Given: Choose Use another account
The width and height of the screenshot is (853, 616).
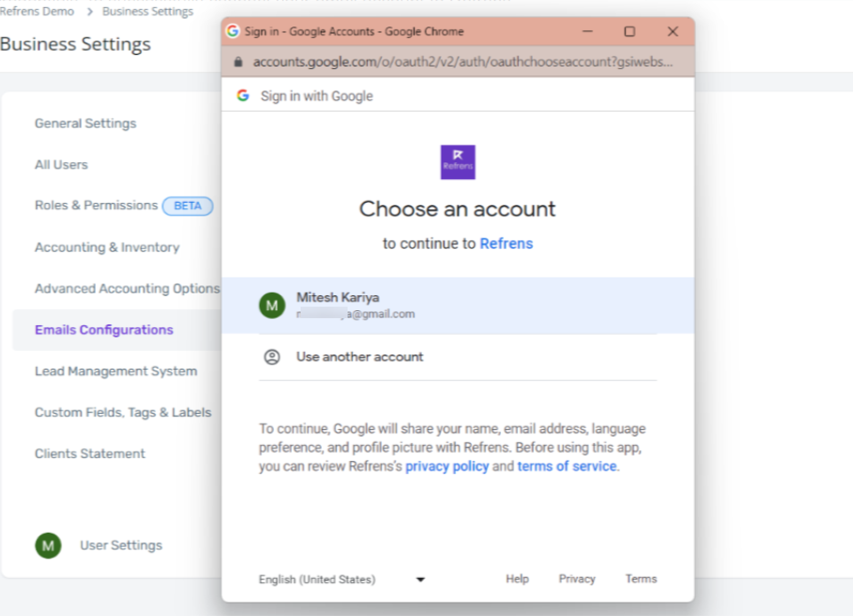Looking at the screenshot, I should [458, 356].
